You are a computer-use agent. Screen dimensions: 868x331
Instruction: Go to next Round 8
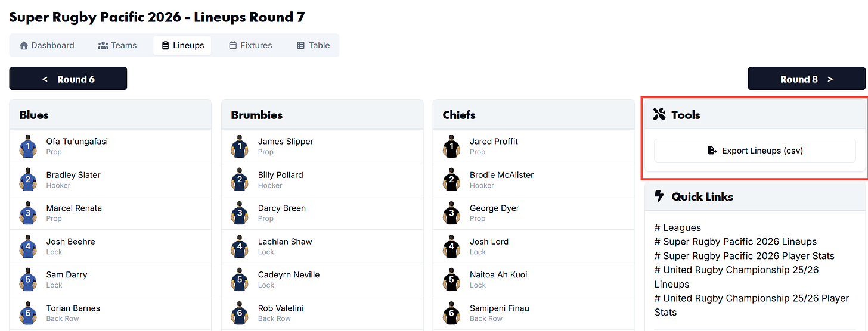pos(807,79)
